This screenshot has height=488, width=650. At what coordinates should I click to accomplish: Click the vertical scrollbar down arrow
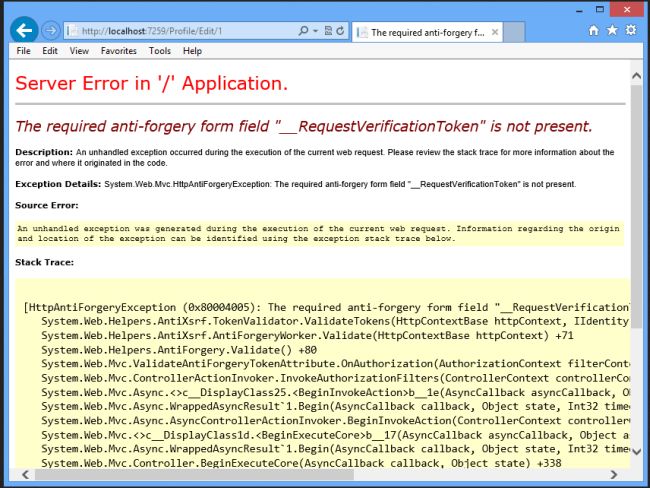tap(636, 452)
